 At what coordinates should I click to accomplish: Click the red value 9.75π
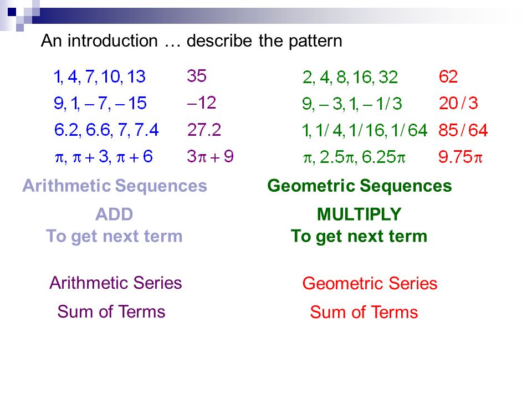pos(461,157)
